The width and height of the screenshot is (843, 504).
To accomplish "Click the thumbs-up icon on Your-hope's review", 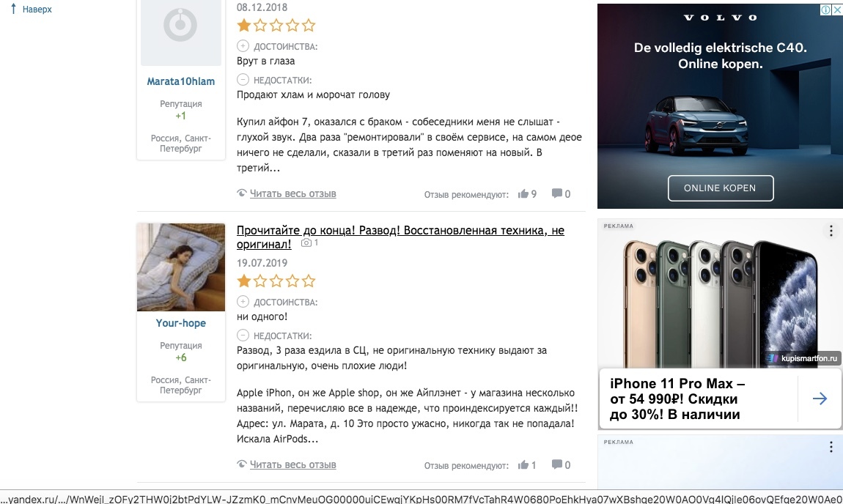I will point(523,464).
